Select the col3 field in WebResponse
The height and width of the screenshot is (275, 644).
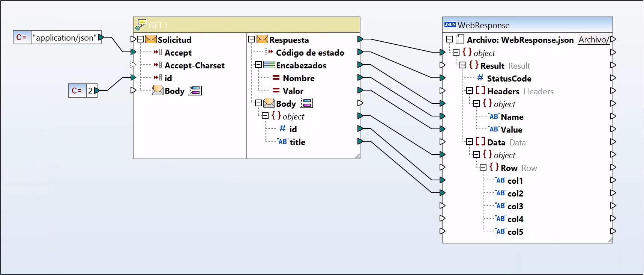pos(515,206)
